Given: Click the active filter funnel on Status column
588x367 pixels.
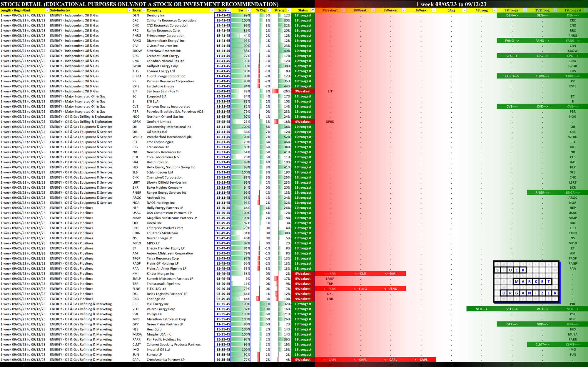Looking at the screenshot, I should tap(313, 10).
